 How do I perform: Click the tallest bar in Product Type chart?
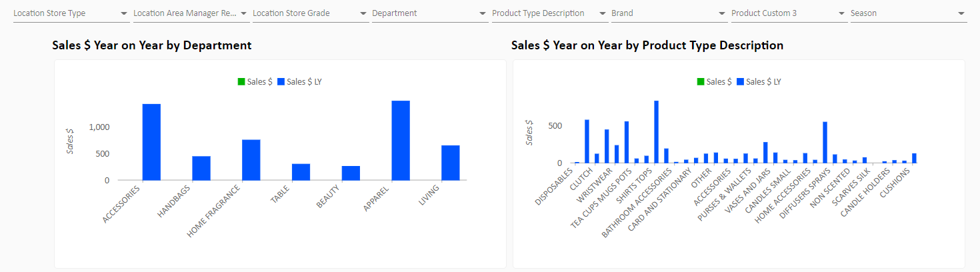click(x=657, y=132)
